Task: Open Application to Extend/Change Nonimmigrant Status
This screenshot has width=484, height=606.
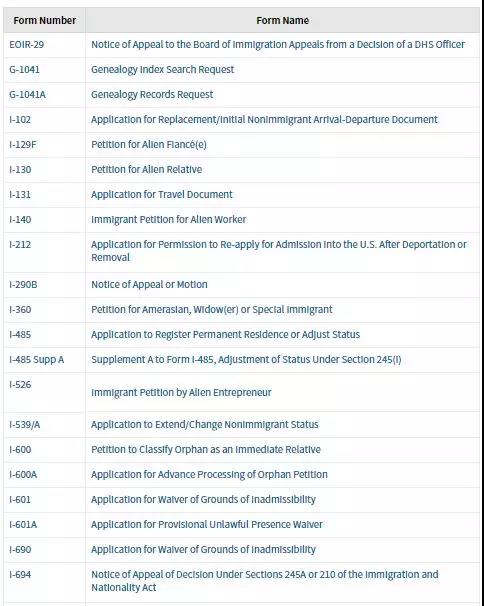Action: [x=205, y=425]
